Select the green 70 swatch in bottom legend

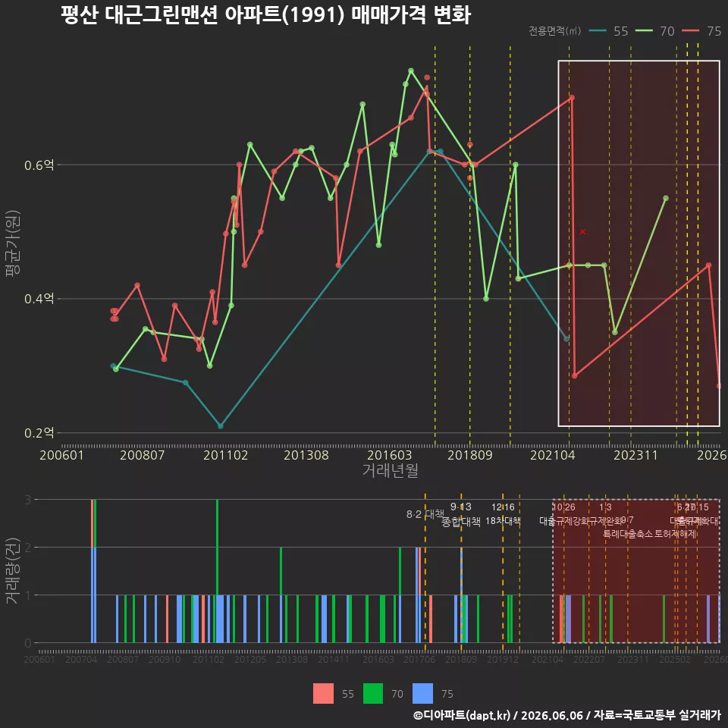(x=373, y=694)
